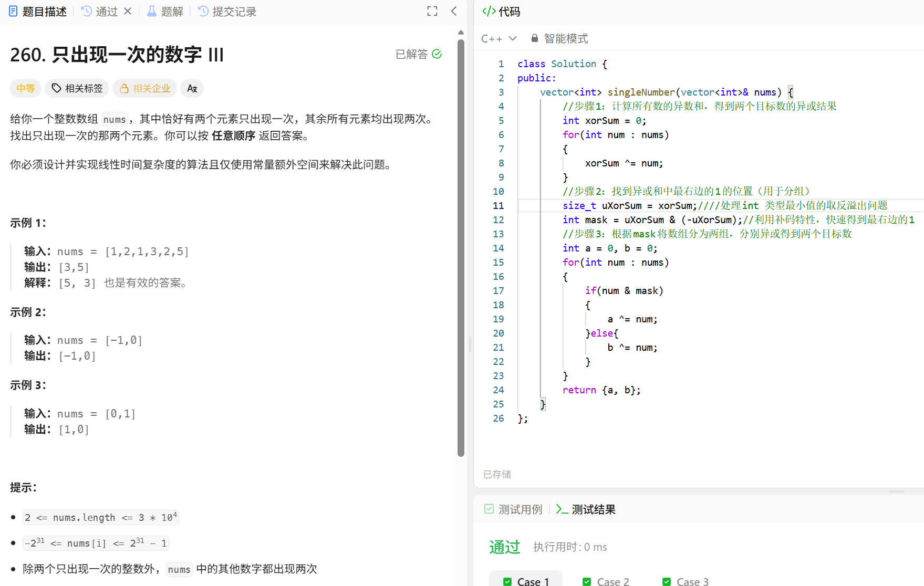This screenshot has width=924, height=586.
Task: Switch to the 题目描述 tab
Action: [x=45, y=11]
